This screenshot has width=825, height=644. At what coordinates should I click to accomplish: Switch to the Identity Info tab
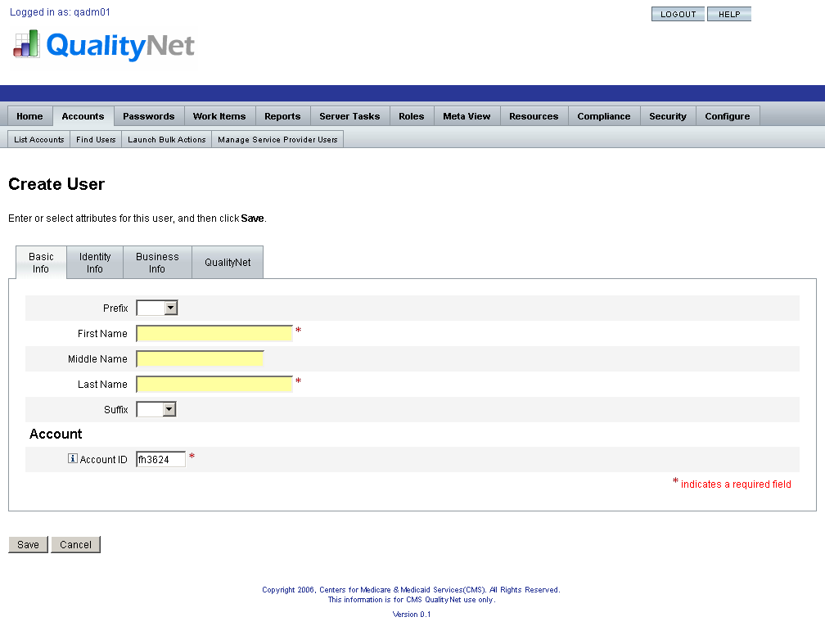coord(95,263)
